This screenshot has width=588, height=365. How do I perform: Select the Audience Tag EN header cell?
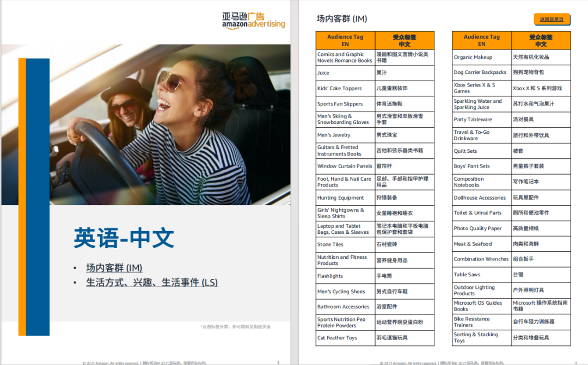pos(344,40)
